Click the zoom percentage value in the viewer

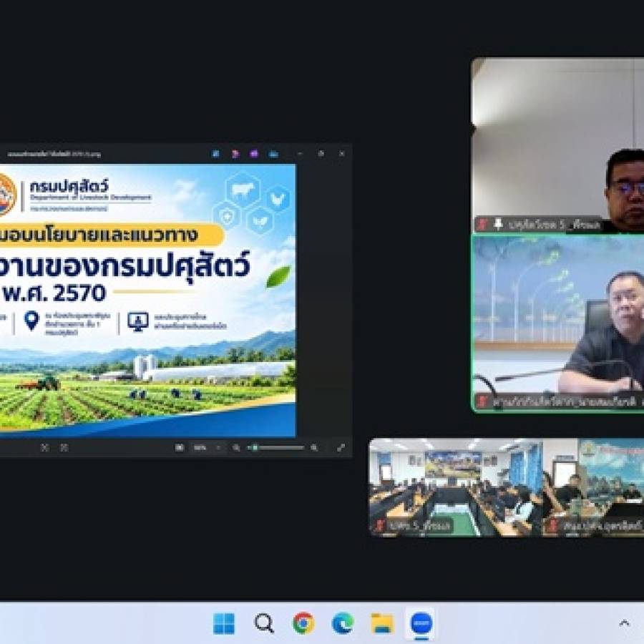200,448
